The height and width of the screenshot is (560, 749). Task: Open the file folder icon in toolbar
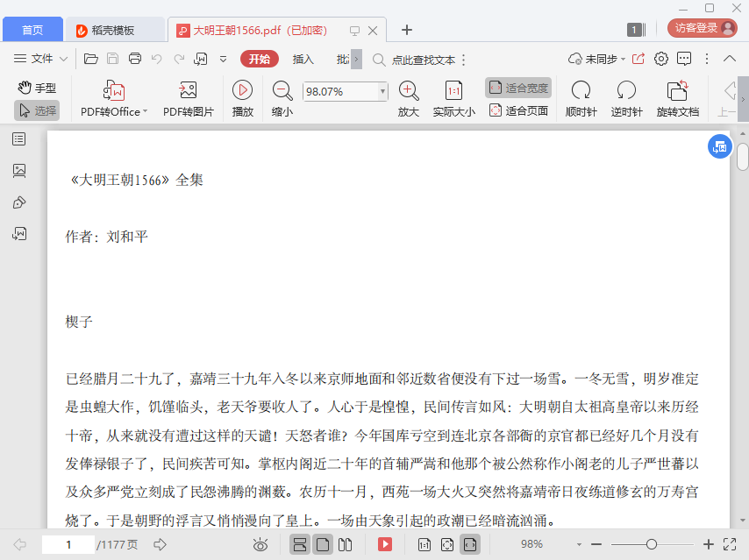90,59
